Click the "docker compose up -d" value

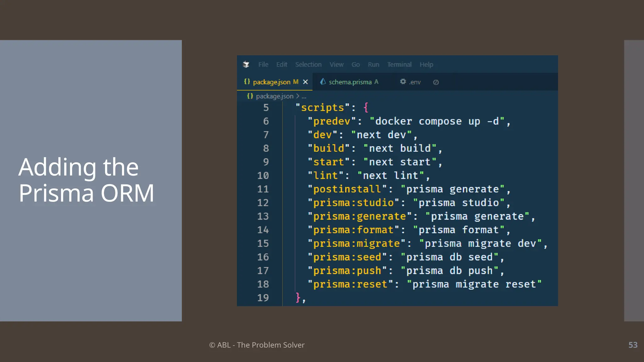click(437, 121)
